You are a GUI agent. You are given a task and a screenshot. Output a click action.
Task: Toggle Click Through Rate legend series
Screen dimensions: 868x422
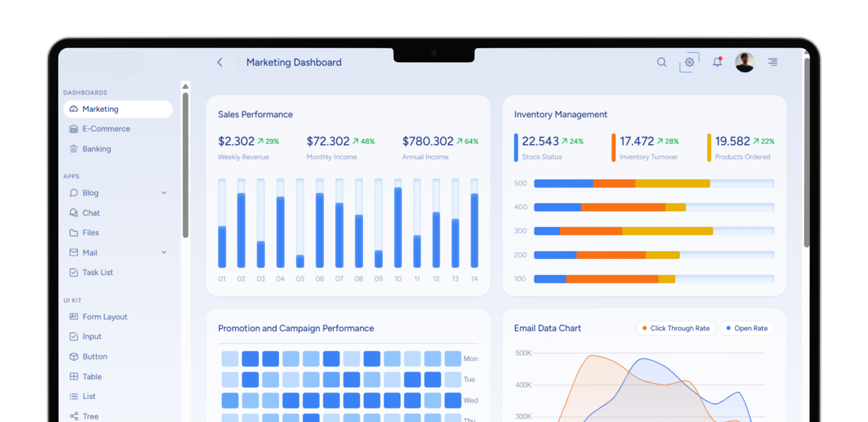click(x=676, y=328)
